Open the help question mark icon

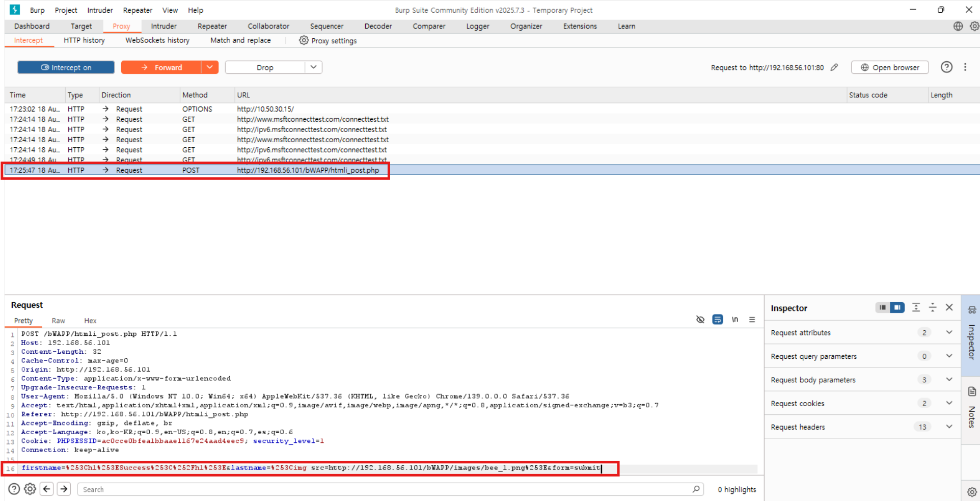(x=946, y=67)
